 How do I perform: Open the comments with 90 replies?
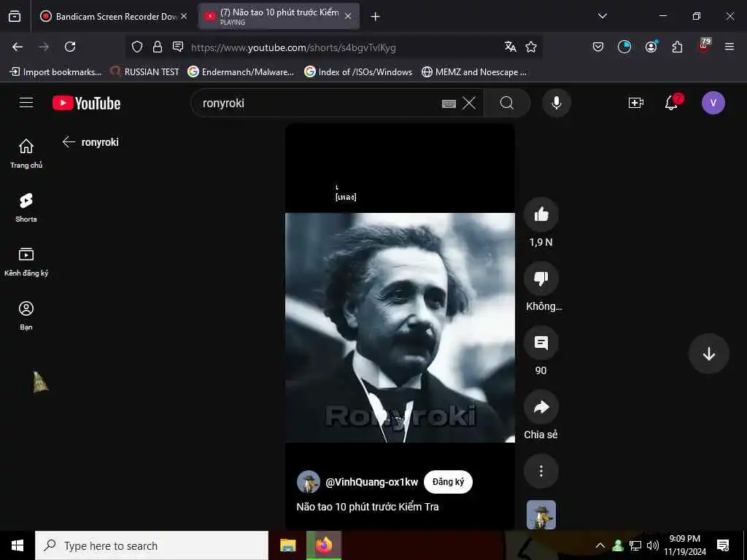(541, 343)
